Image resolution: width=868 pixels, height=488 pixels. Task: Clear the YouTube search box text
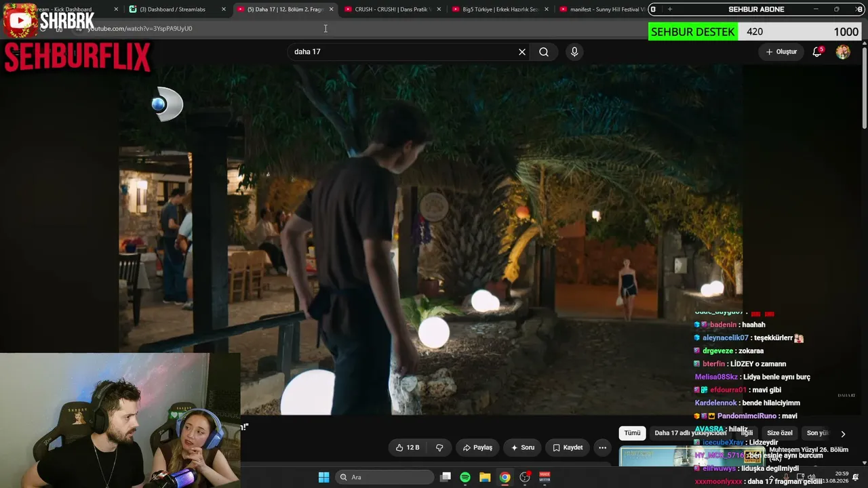coord(522,52)
